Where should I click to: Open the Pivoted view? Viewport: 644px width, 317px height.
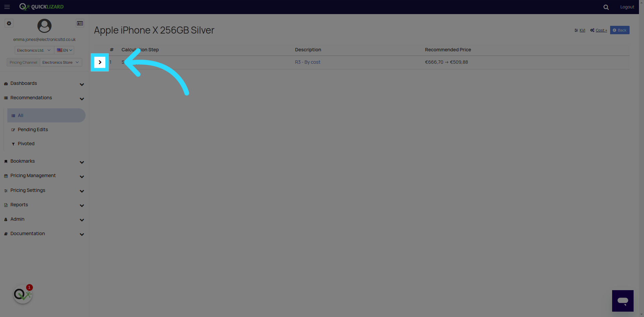click(x=26, y=144)
